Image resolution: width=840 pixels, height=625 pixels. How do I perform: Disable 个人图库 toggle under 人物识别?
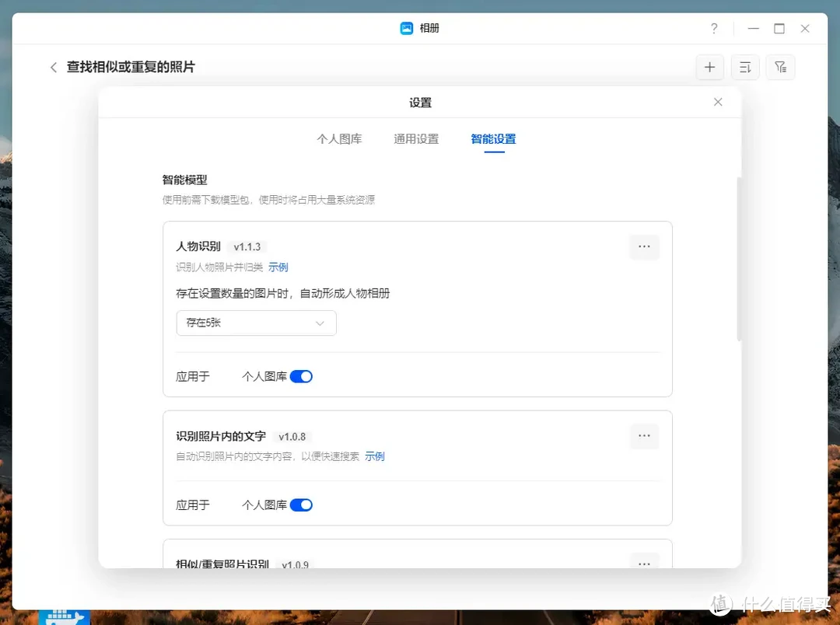[x=301, y=375]
